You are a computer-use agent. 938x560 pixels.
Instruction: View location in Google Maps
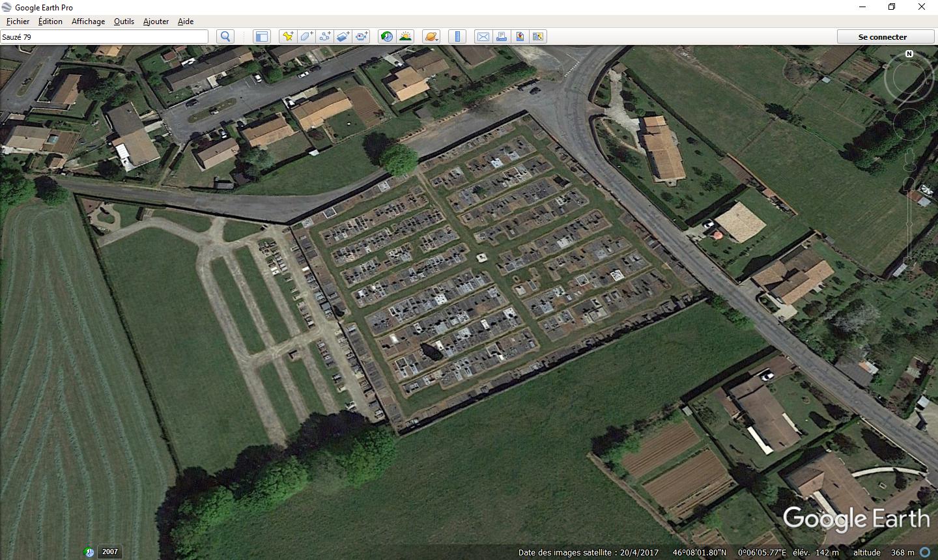coord(538,36)
